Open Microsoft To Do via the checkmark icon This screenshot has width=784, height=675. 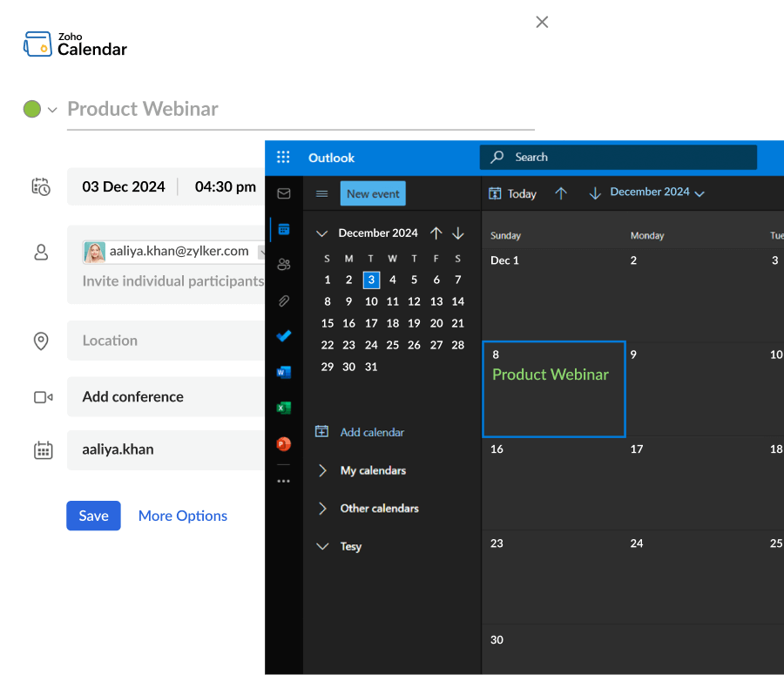coord(283,336)
